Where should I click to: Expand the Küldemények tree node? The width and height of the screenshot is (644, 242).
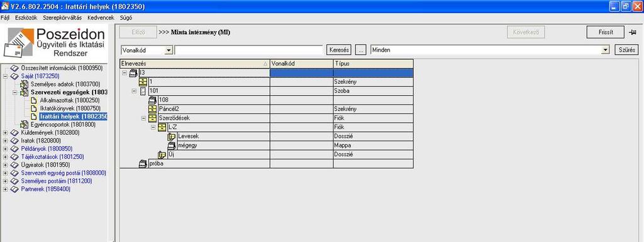coord(5,132)
